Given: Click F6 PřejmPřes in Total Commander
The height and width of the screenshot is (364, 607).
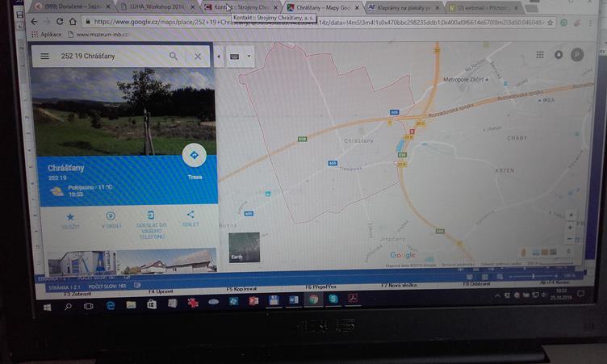Looking at the screenshot, I should click(x=320, y=287).
